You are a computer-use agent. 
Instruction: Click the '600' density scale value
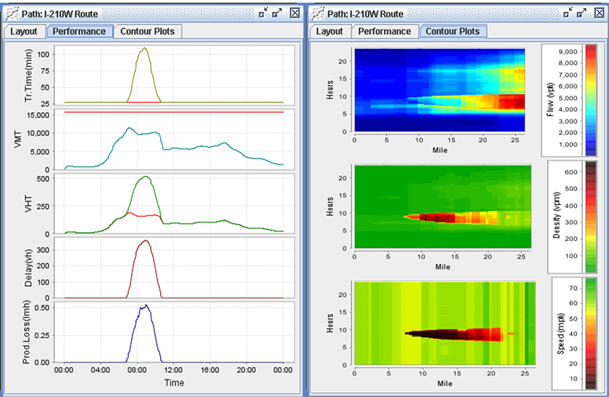(x=571, y=172)
